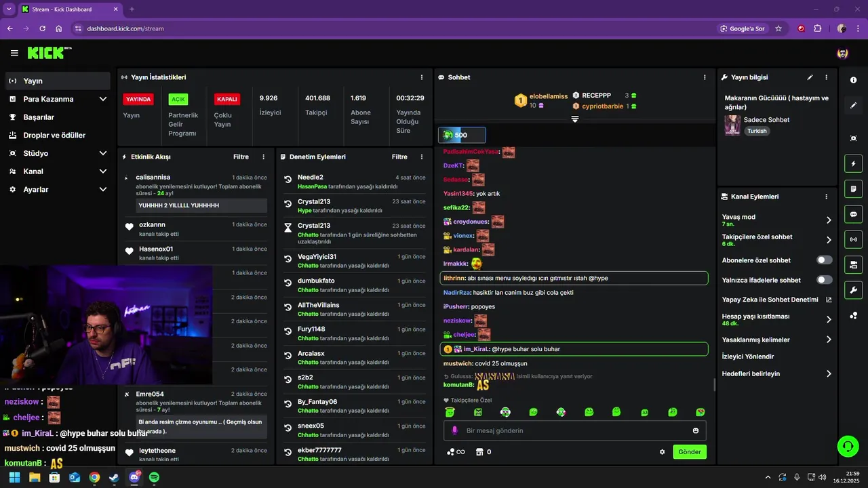Open the hamburger menu beside the KICK logo
The height and width of the screenshot is (488, 868).
[14, 53]
